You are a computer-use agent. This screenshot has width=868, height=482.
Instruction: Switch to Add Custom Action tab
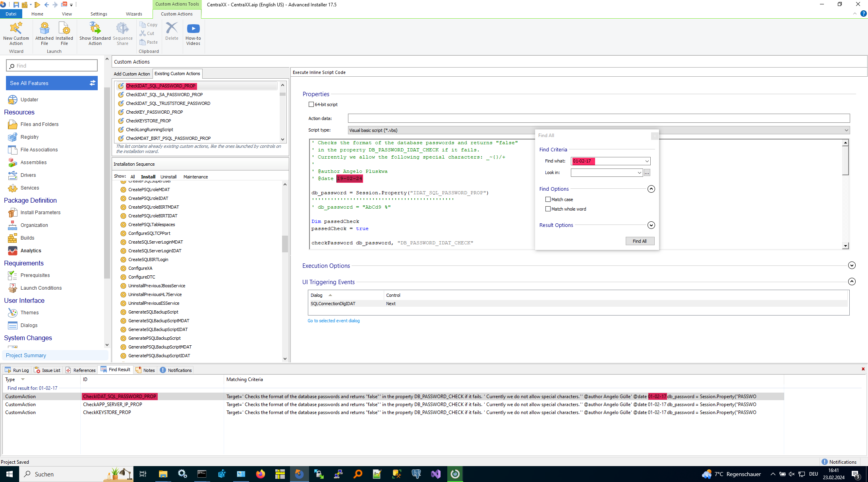tap(132, 74)
